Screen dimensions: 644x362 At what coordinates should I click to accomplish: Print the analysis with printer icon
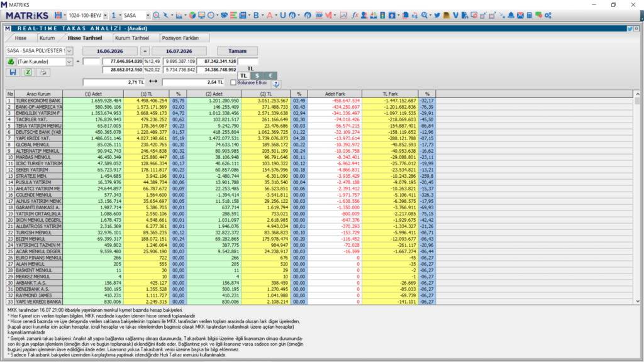[43, 72]
